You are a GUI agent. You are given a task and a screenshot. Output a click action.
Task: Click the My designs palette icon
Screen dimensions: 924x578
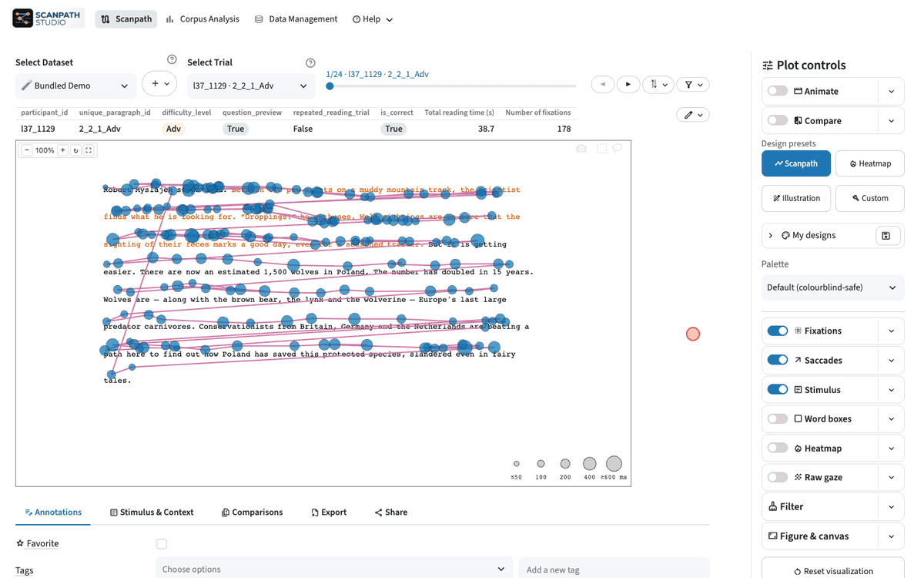785,235
